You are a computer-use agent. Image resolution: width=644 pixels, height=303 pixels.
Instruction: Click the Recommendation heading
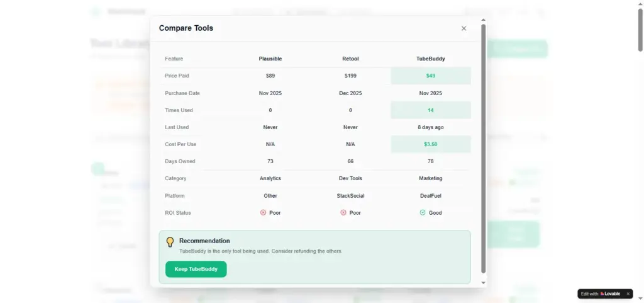coord(204,241)
